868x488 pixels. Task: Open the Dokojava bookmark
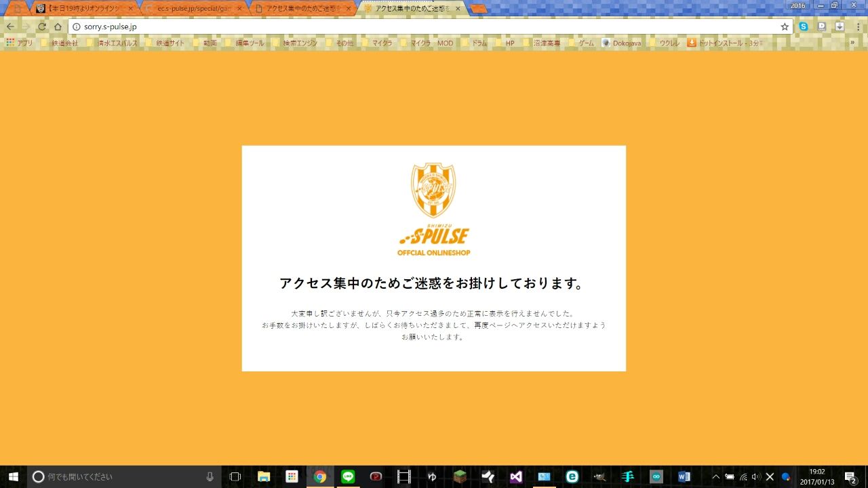tap(621, 43)
